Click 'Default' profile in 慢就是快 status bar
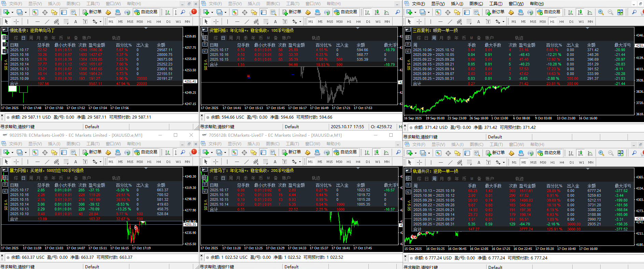This screenshot has width=644, height=269. click(x=92, y=127)
